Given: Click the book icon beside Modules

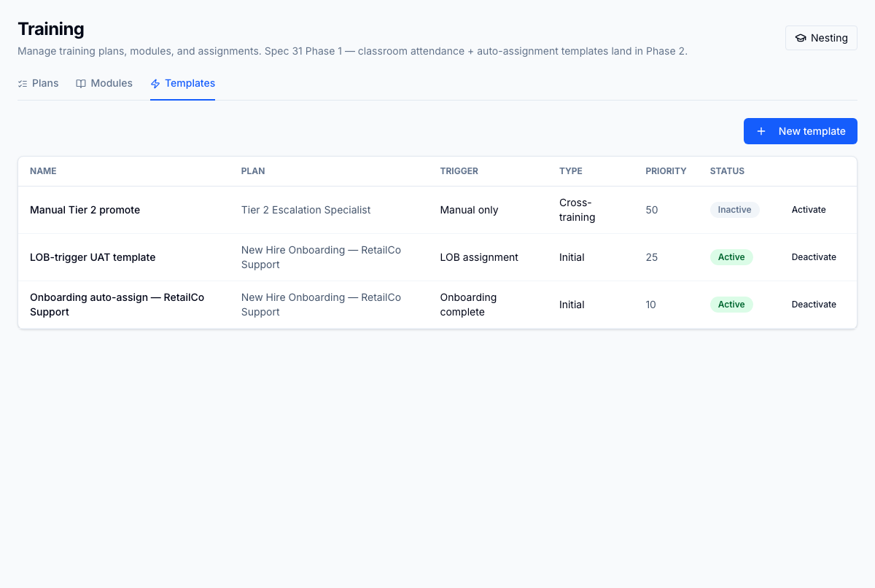Looking at the screenshot, I should pos(81,83).
